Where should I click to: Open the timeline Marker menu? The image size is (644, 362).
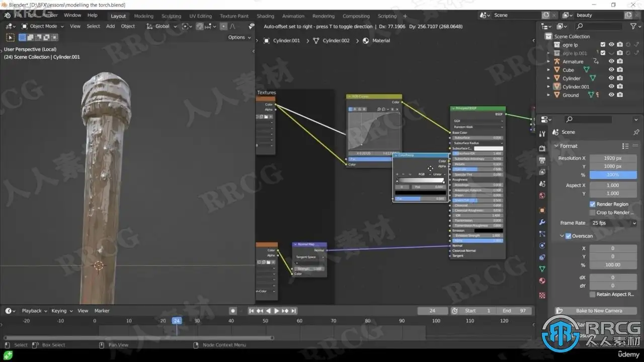[x=102, y=311]
